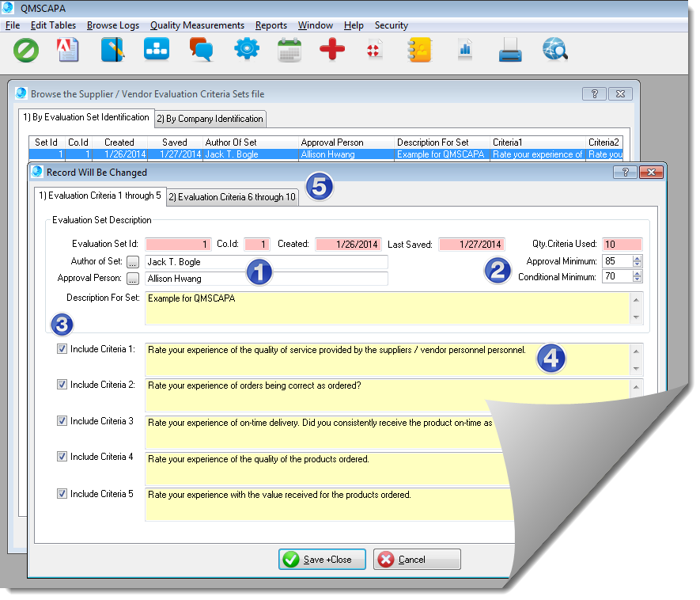Uncheck the Include Criteria 1 checkbox
Screen dimensions: 700x600
coord(62,348)
